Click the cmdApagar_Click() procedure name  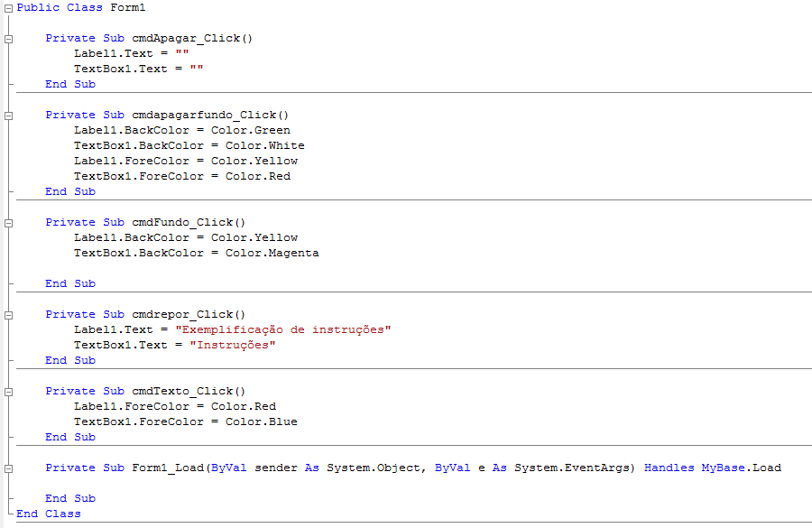pyautogui.click(x=192, y=38)
